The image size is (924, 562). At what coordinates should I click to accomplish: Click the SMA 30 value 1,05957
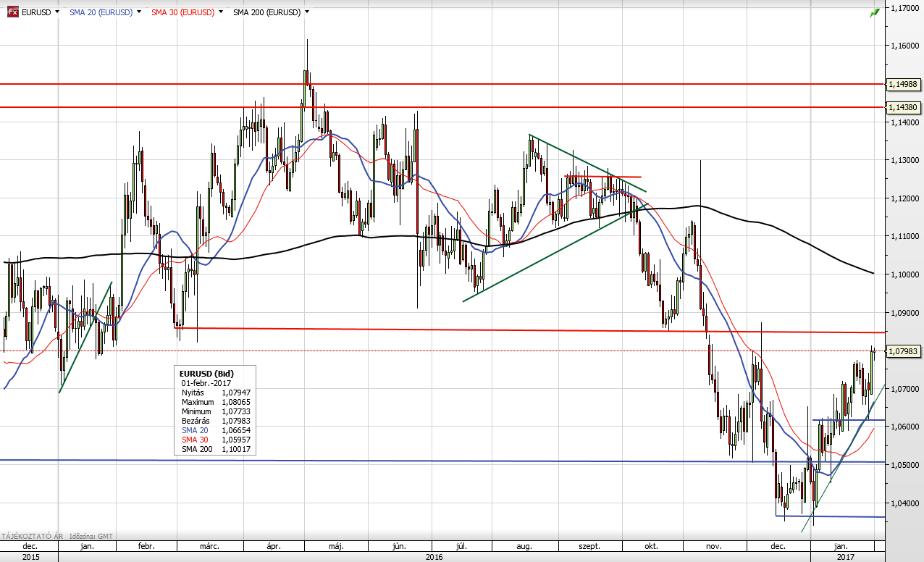coord(236,440)
